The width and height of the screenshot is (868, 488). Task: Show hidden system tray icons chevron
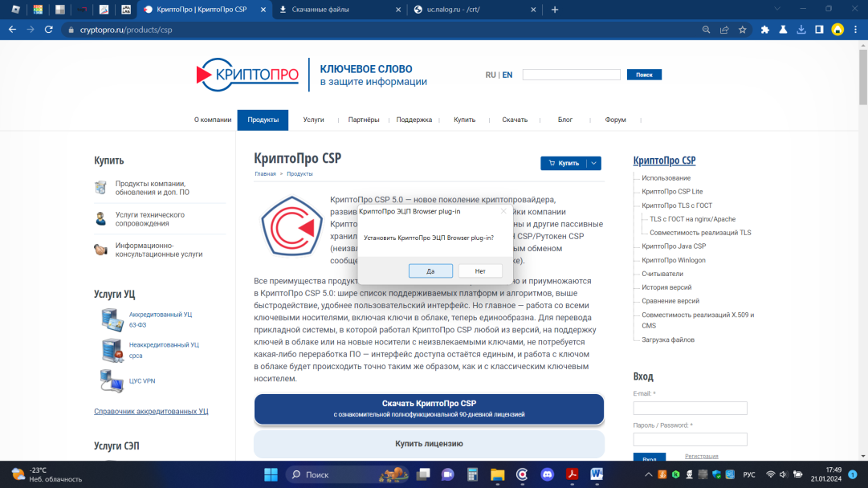pos(646,474)
